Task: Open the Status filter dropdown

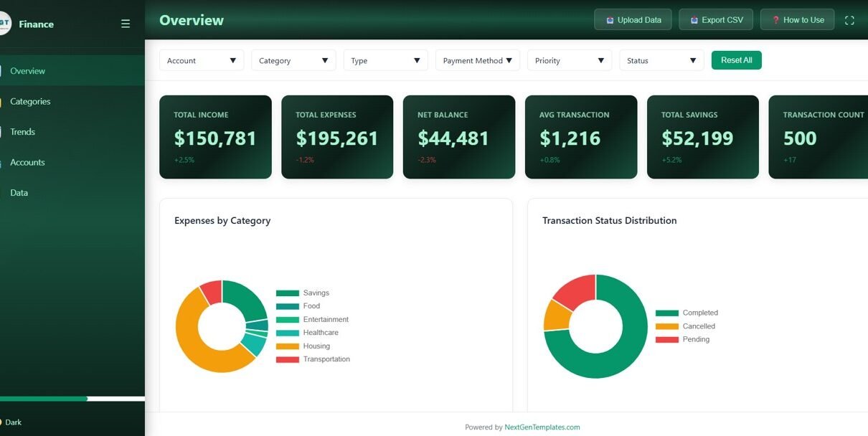Action: [661, 60]
